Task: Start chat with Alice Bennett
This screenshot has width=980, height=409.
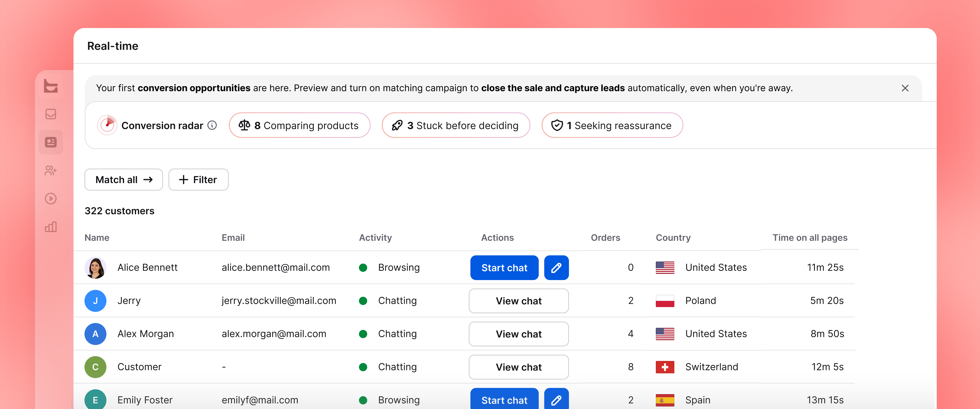Action: [x=504, y=268]
